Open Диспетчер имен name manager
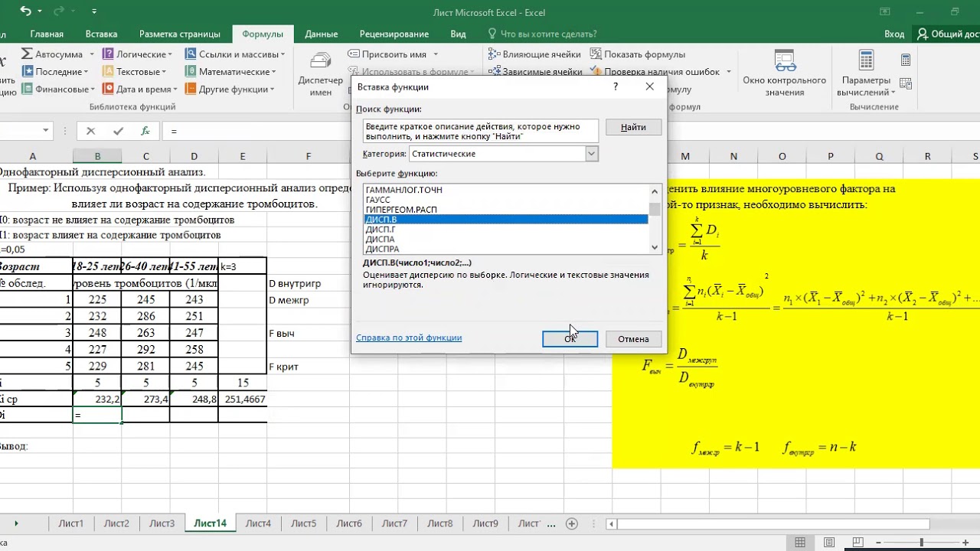The width and height of the screenshot is (980, 551). [321, 74]
